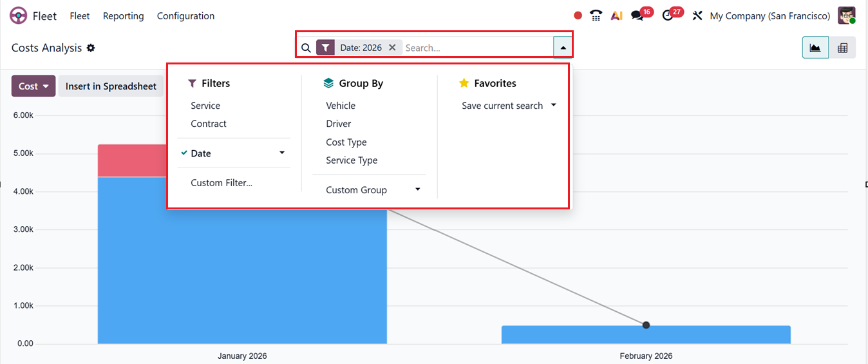Expand Save current search option
The height and width of the screenshot is (364, 868).
(553, 106)
